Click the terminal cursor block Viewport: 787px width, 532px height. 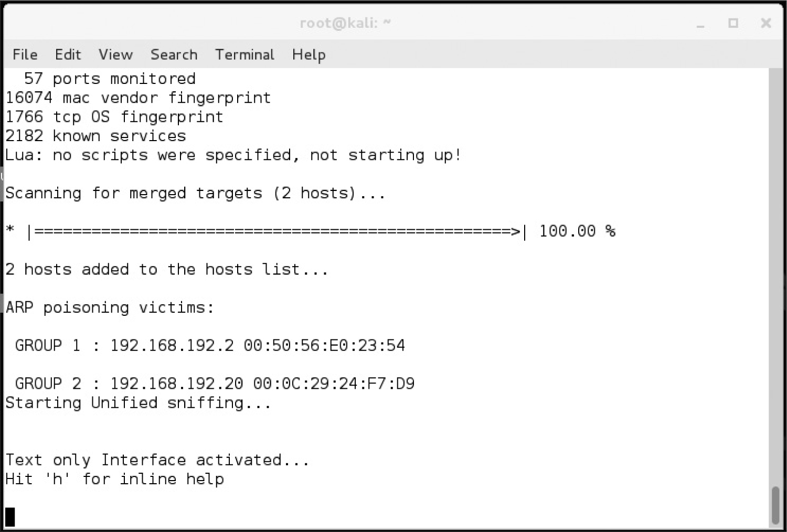[x=10, y=517]
